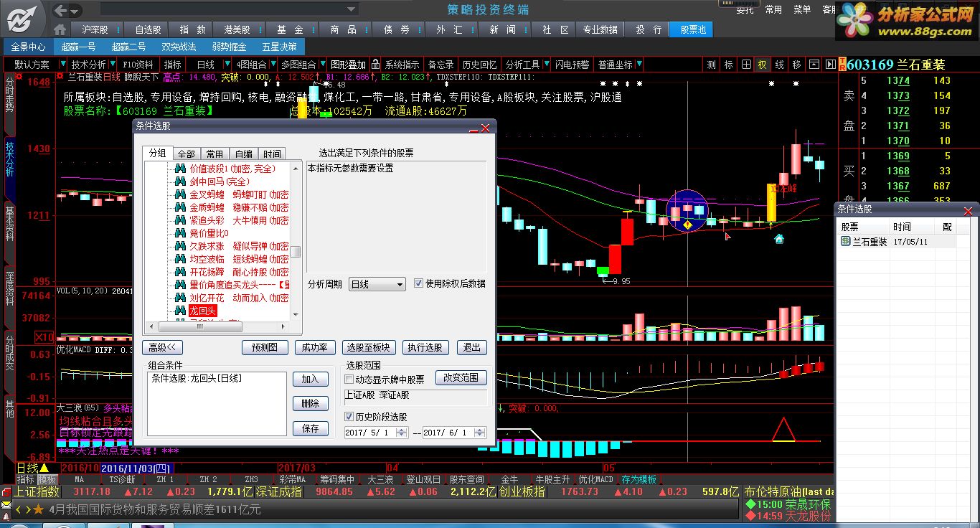Switch to 常用 tab in dialog
The width and height of the screenshot is (980, 528).
point(215,154)
